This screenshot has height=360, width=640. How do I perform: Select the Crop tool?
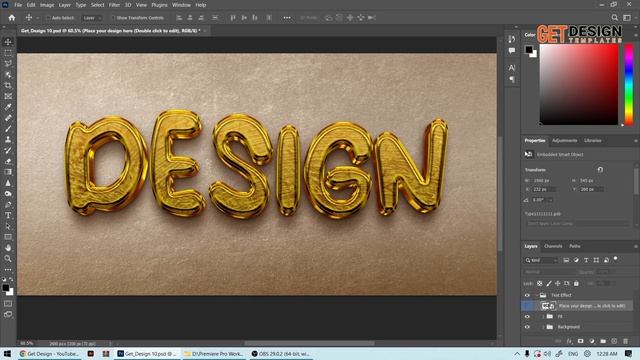tap(8, 85)
